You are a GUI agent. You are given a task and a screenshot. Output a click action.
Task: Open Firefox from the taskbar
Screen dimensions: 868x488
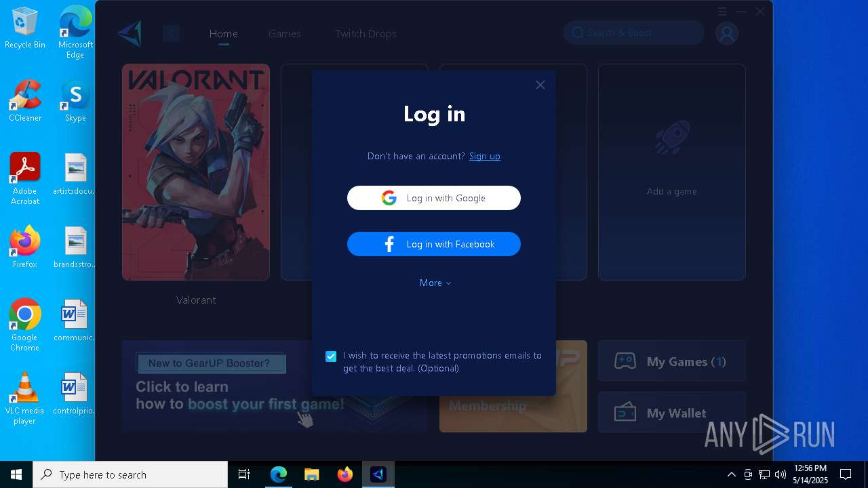point(344,474)
